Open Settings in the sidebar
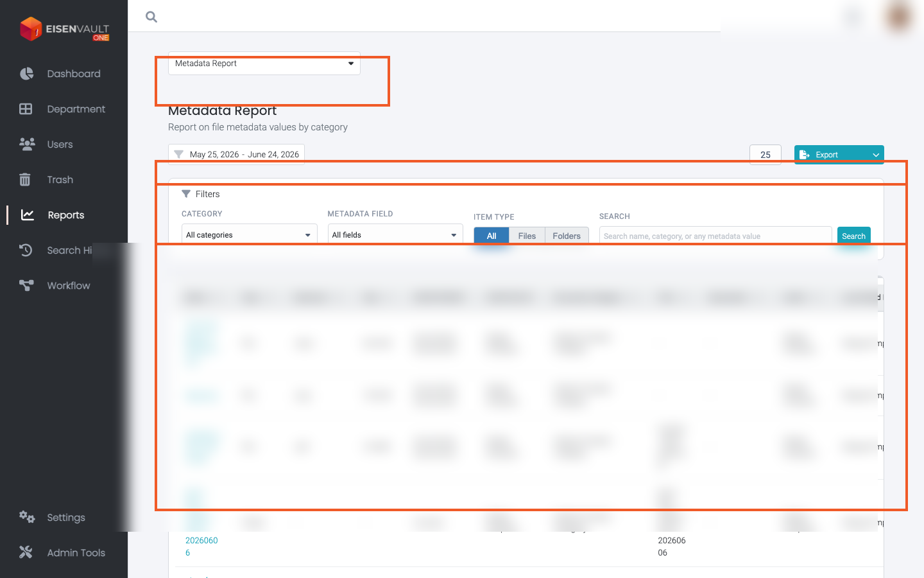 point(66,518)
